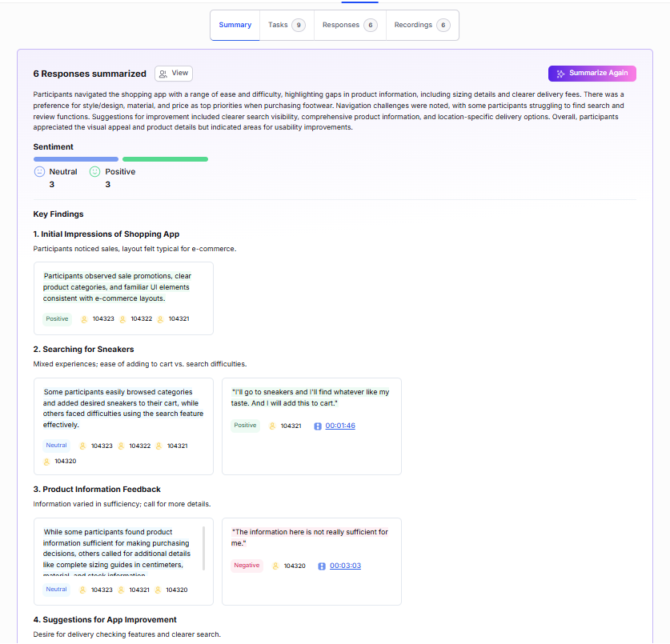
Task: Select participant 104323 in Initial Impressions card
Action: coord(103,319)
